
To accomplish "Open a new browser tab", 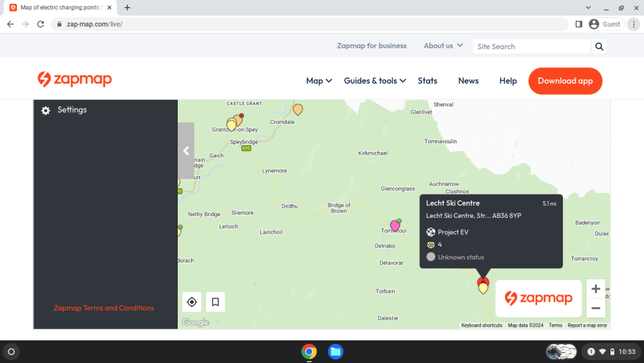I will click(128, 7).
